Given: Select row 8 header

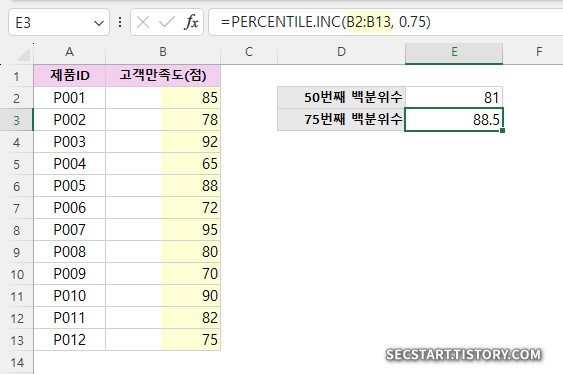Looking at the screenshot, I should [x=17, y=230].
